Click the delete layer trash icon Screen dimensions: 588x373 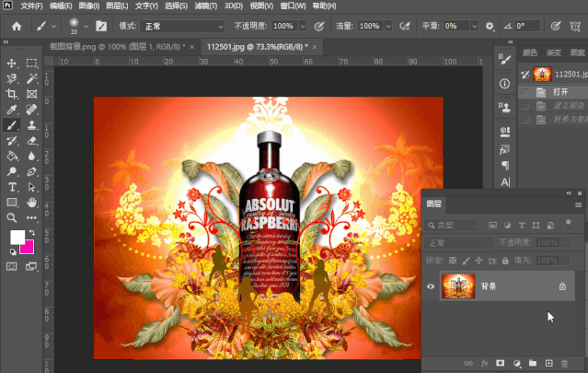(565, 365)
